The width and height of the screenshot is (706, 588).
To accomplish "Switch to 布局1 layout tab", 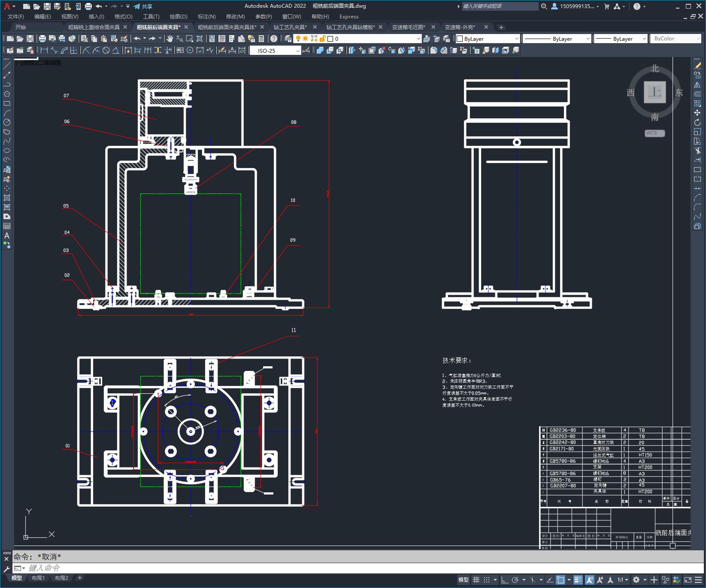I will point(38,578).
